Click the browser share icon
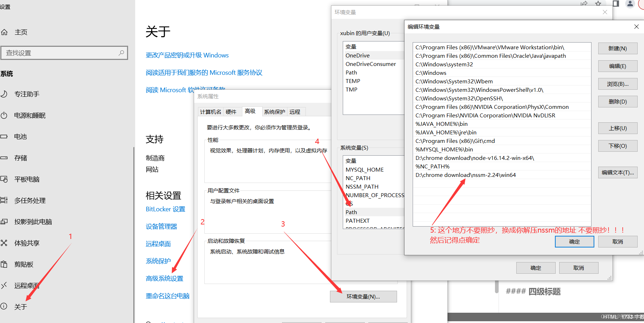Image resolution: width=644 pixels, height=323 pixels. click(584, 4)
